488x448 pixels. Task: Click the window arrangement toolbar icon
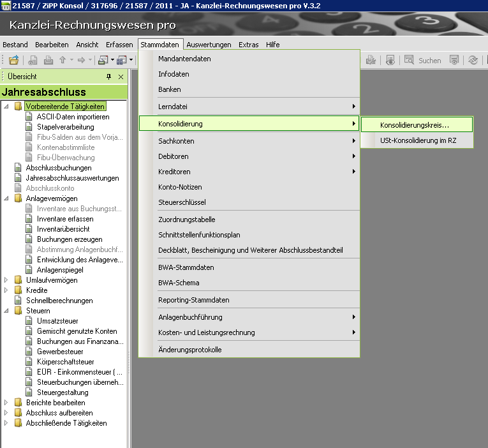point(103,60)
